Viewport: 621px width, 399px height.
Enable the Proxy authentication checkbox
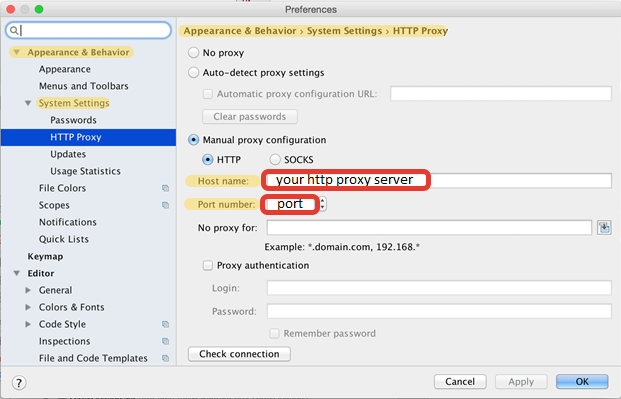coord(208,265)
